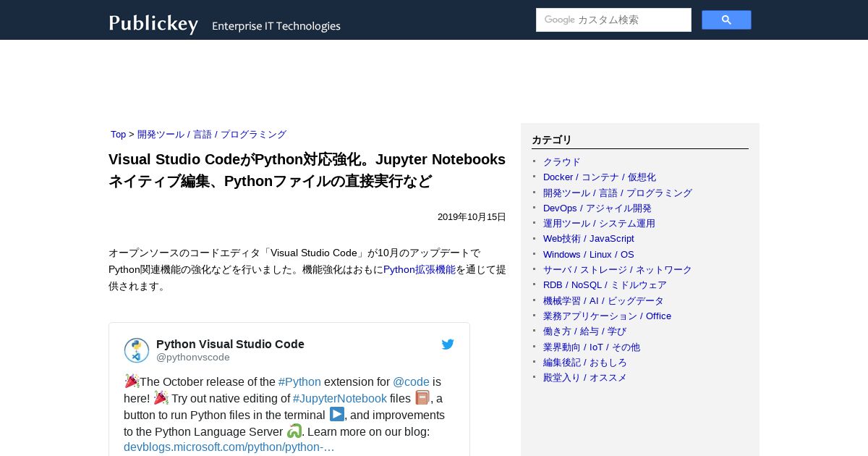The width and height of the screenshot is (868, 456).
Task: Open 業務アプリケーション / Office category
Action: pos(607,316)
